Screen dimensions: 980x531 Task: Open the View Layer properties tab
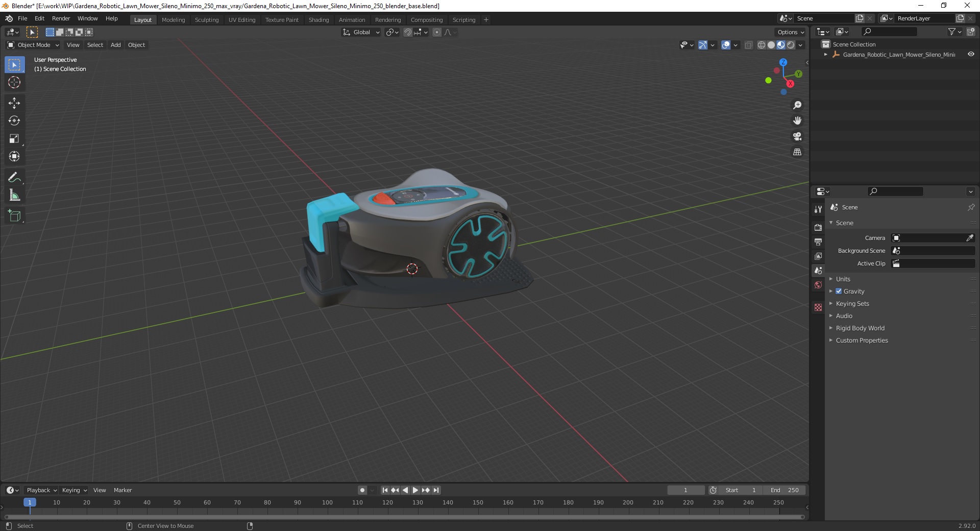[818, 256]
